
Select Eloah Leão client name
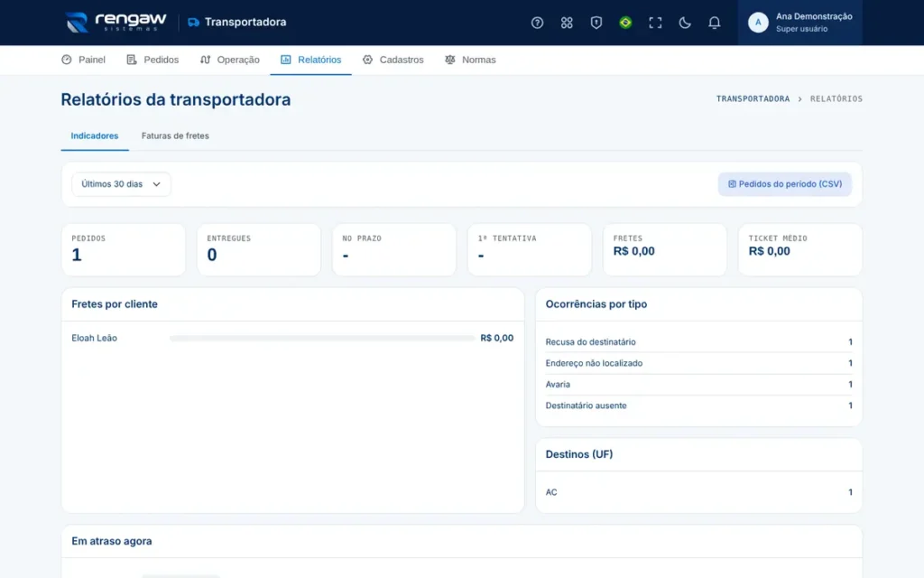click(x=94, y=338)
